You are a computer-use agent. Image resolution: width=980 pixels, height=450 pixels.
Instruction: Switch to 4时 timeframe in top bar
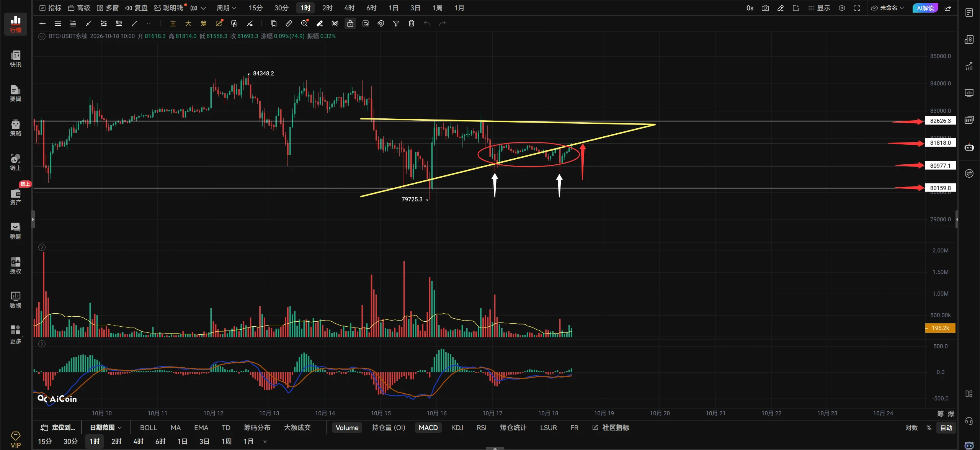click(x=349, y=8)
